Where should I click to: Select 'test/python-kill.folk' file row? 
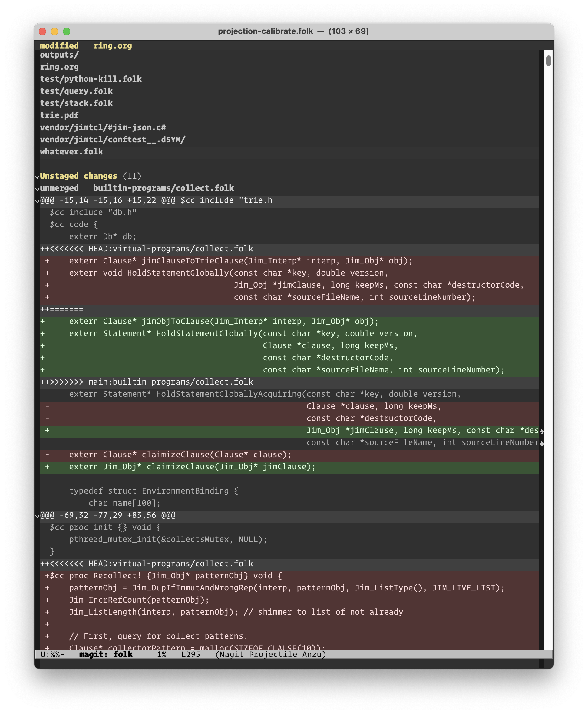click(91, 79)
